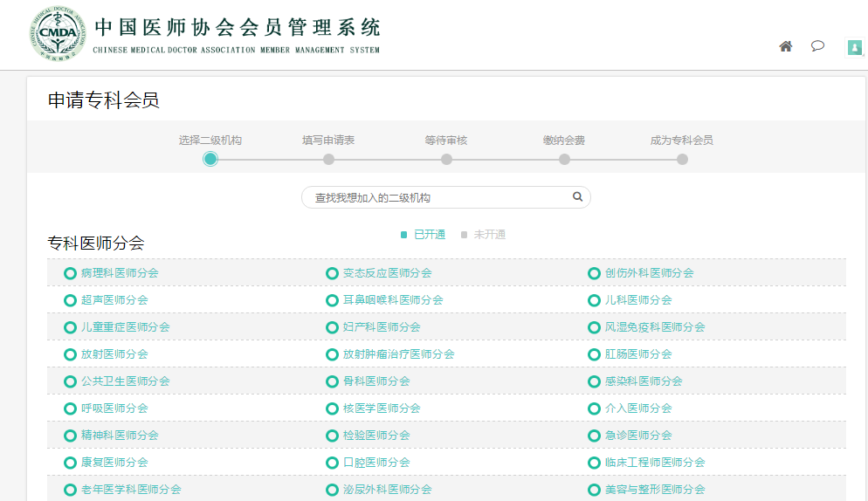Focus the 查找我想加入的二级机构 search field
Screen dimensions: 868x501
coord(445,197)
